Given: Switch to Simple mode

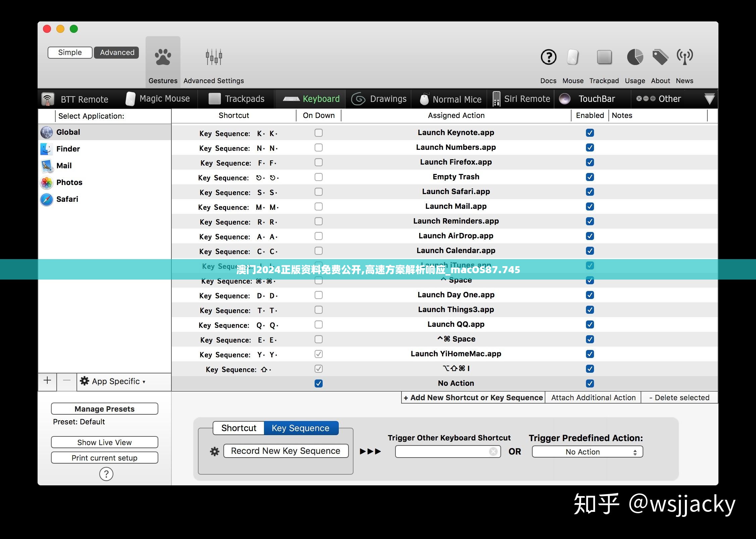Looking at the screenshot, I should [70, 53].
